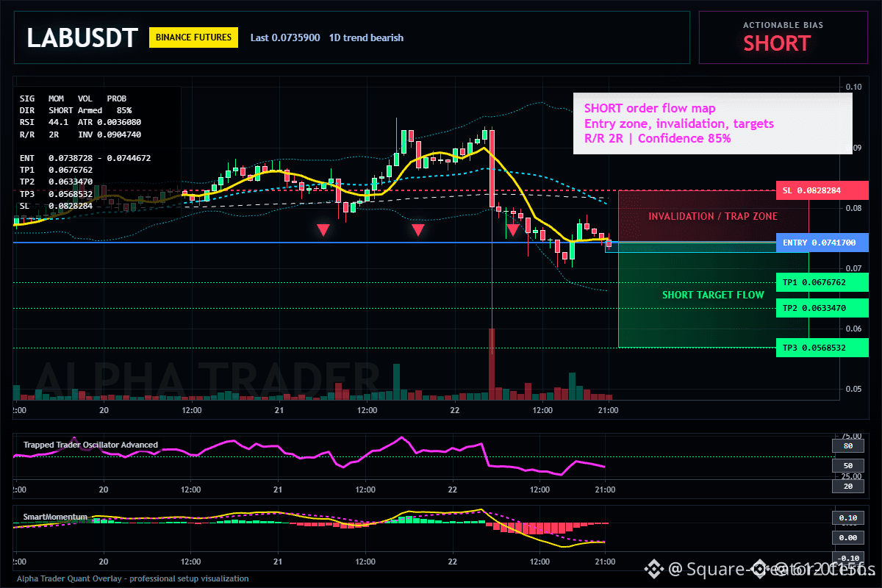Screen dimensions: 882x588
Task: Click the 0.08 price axis label
Action: (x=853, y=208)
